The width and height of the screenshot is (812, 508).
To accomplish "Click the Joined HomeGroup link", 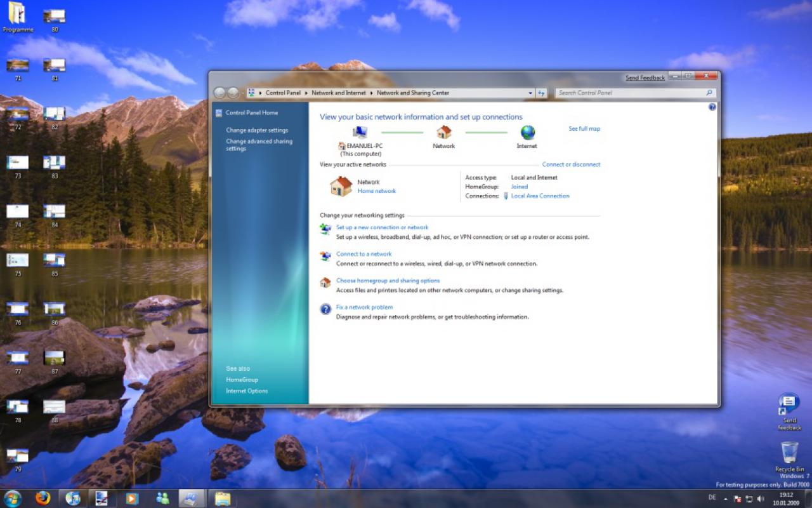I will (x=520, y=187).
